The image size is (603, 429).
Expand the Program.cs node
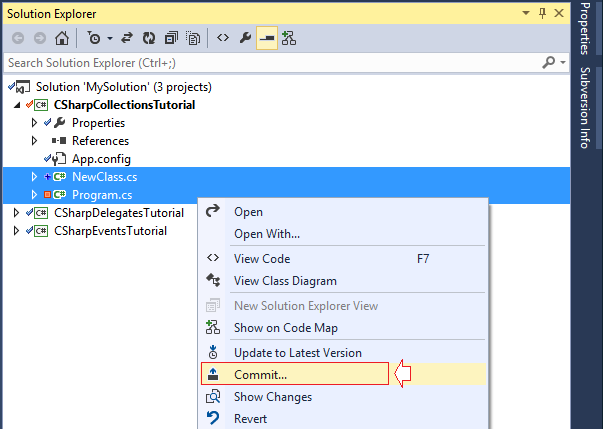34,195
